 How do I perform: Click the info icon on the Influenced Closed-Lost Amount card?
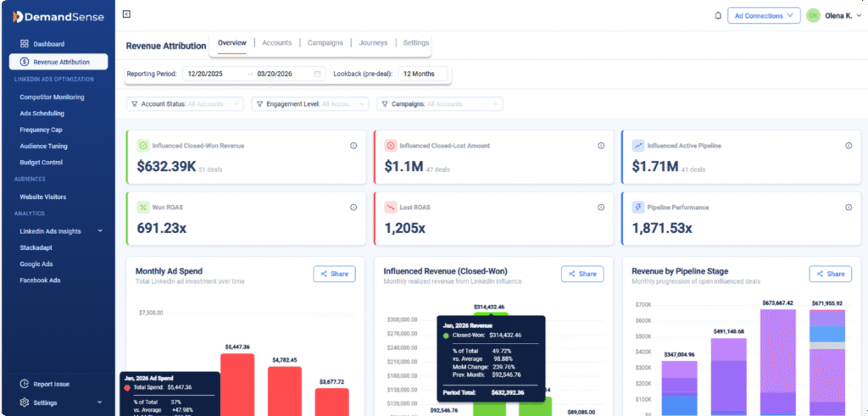click(x=601, y=146)
